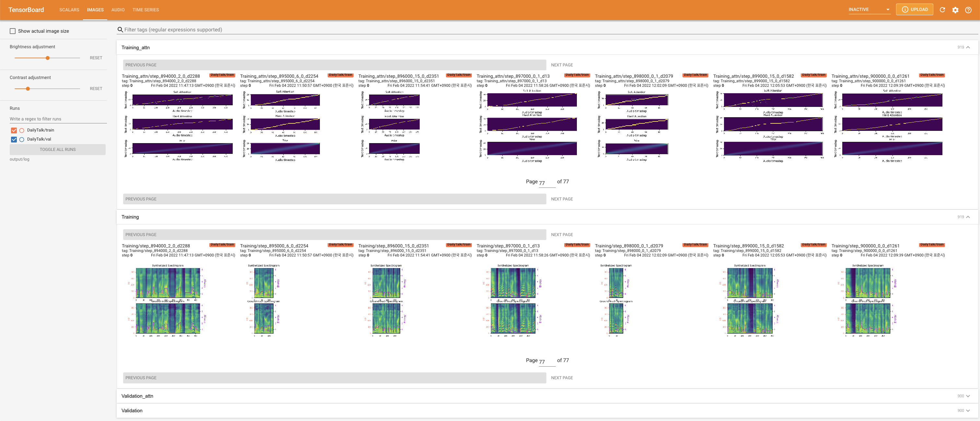
Task: Click the search magnifier icon in filter bar
Action: click(120, 30)
